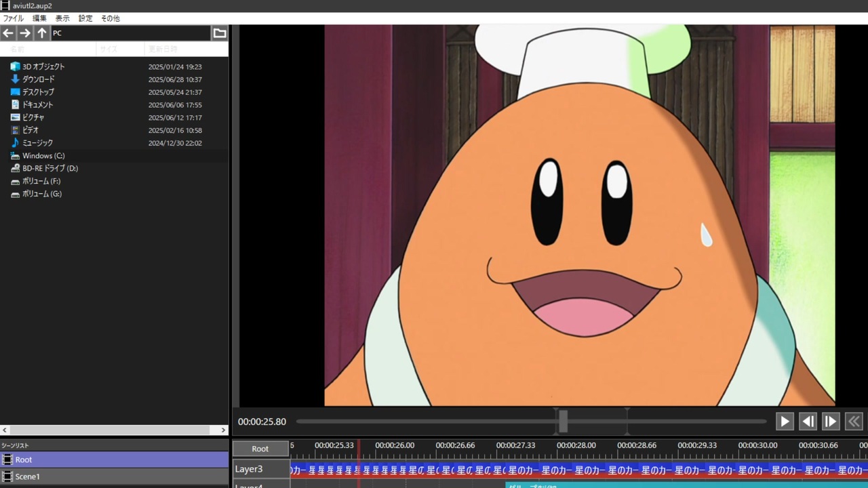Click the forward arrow in file browser

[25, 33]
